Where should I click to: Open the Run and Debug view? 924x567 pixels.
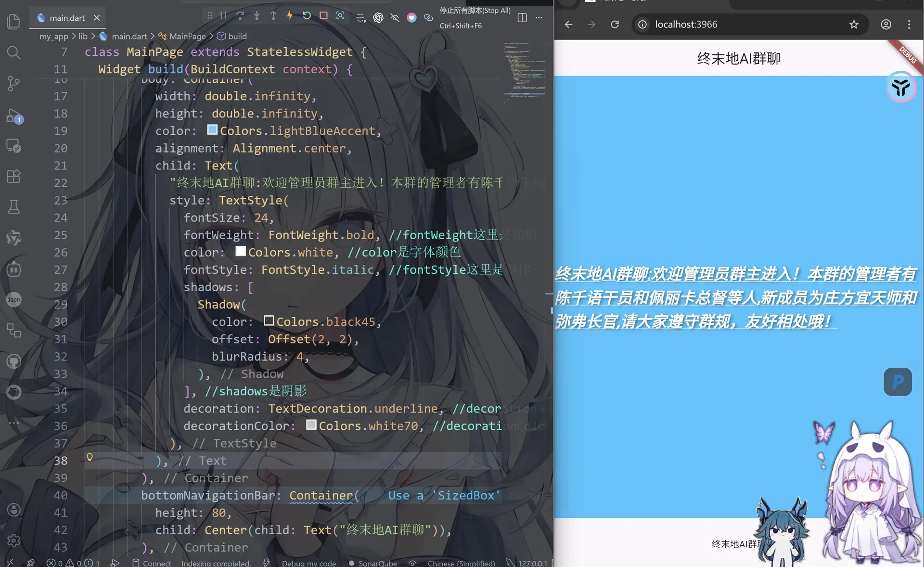click(x=13, y=116)
